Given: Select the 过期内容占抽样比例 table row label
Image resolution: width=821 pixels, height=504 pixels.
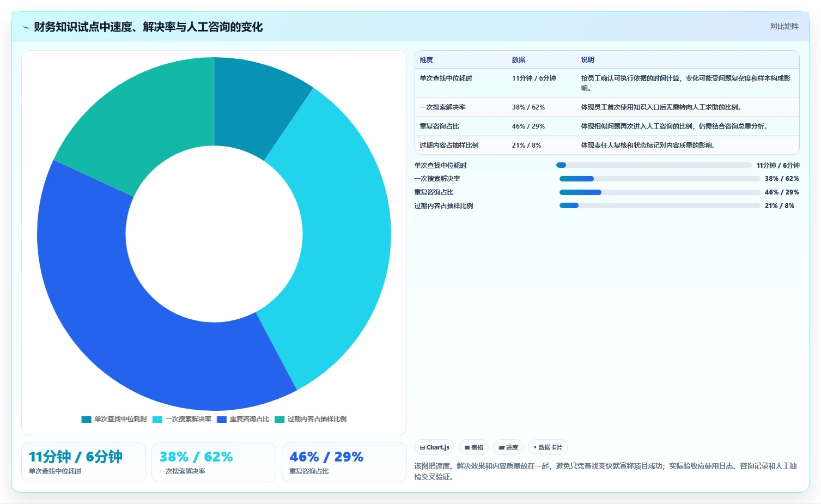Looking at the screenshot, I should point(449,145).
